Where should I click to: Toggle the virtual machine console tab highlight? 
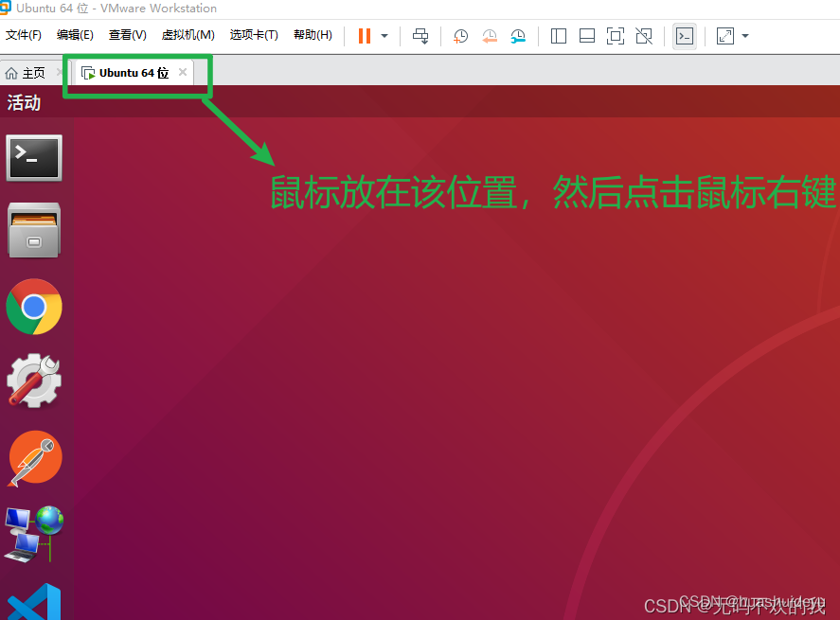(x=135, y=71)
